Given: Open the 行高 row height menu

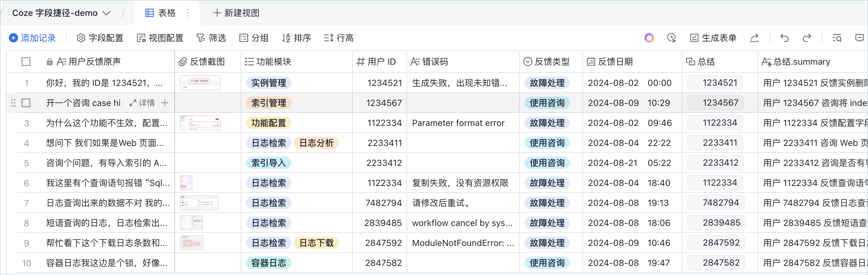Looking at the screenshot, I should [339, 38].
